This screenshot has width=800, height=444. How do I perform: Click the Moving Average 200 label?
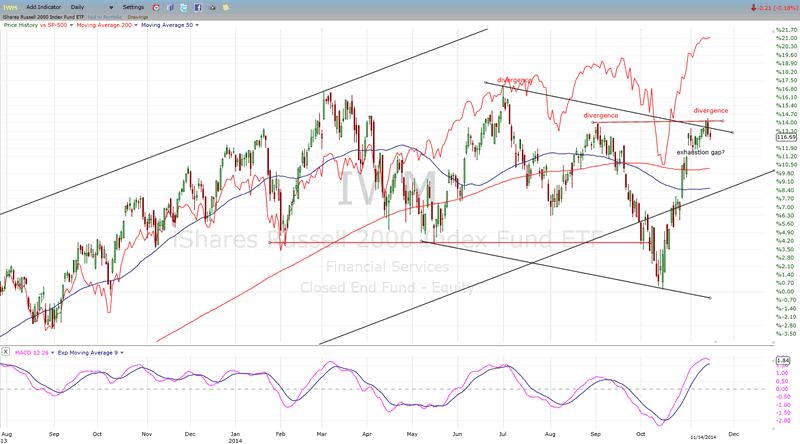click(104, 25)
